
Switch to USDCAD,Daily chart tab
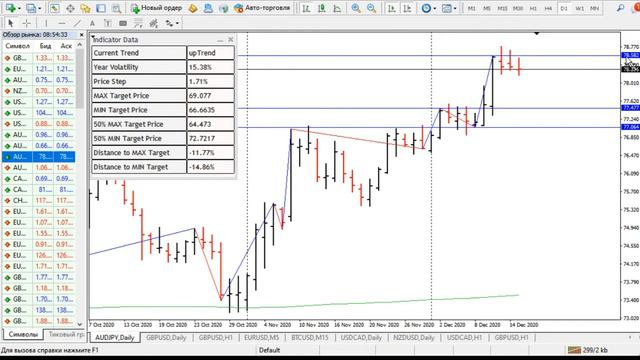[x=361, y=338]
